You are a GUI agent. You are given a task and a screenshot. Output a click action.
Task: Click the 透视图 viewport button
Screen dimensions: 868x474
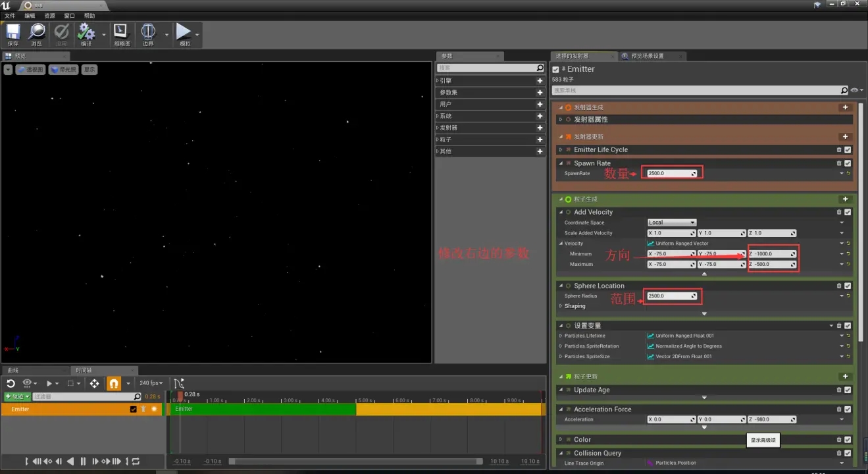(x=31, y=69)
